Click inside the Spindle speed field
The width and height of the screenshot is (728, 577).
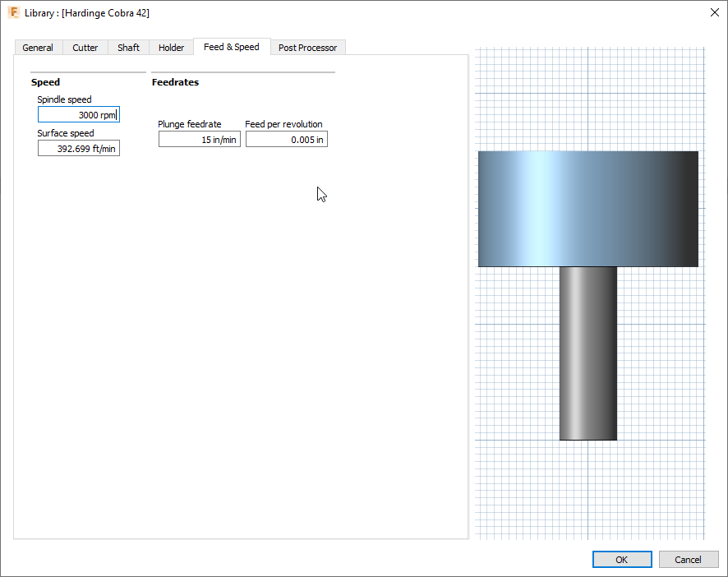pos(78,114)
